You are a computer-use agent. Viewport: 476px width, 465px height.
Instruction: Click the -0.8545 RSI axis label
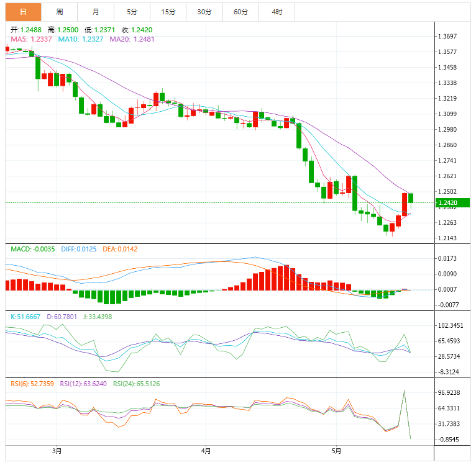[448, 440]
